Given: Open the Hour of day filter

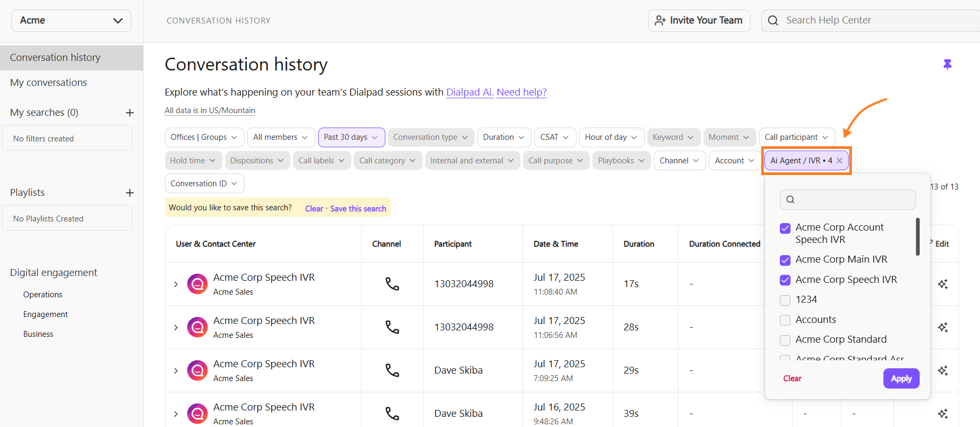Looking at the screenshot, I should 612,137.
